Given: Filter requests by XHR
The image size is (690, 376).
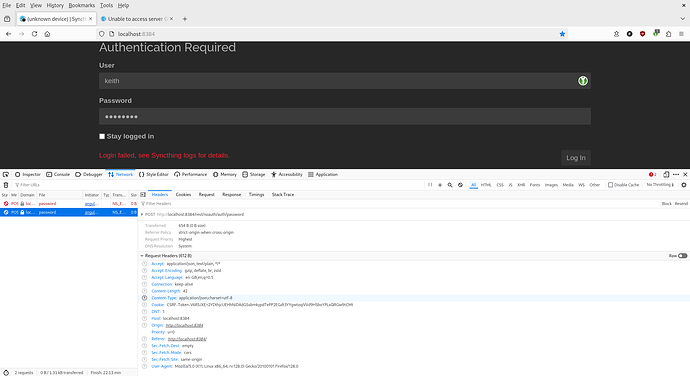Looking at the screenshot, I should click(x=521, y=185).
